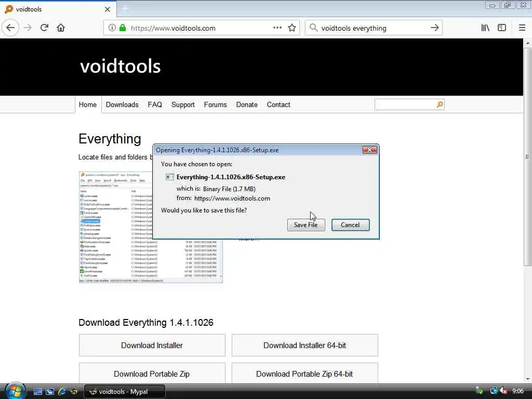Click the muted volume tray icon
The image size is (532, 399).
click(503, 391)
